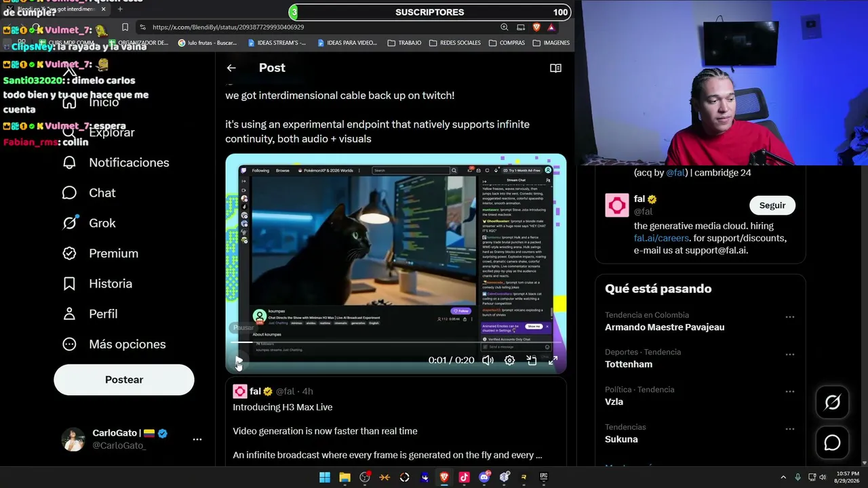Toggle picture-in-picture for the video
Screen dimensions: 868x488
pyautogui.click(x=532, y=361)
